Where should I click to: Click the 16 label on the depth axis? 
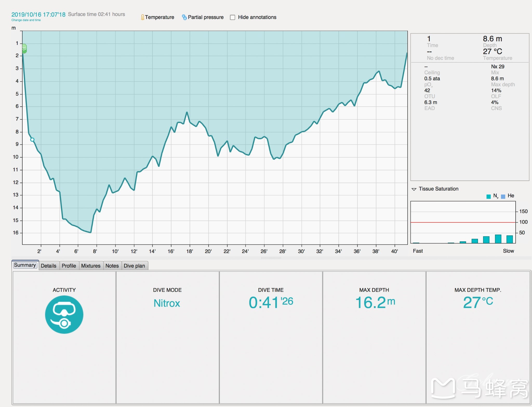(x=16, y=233)
